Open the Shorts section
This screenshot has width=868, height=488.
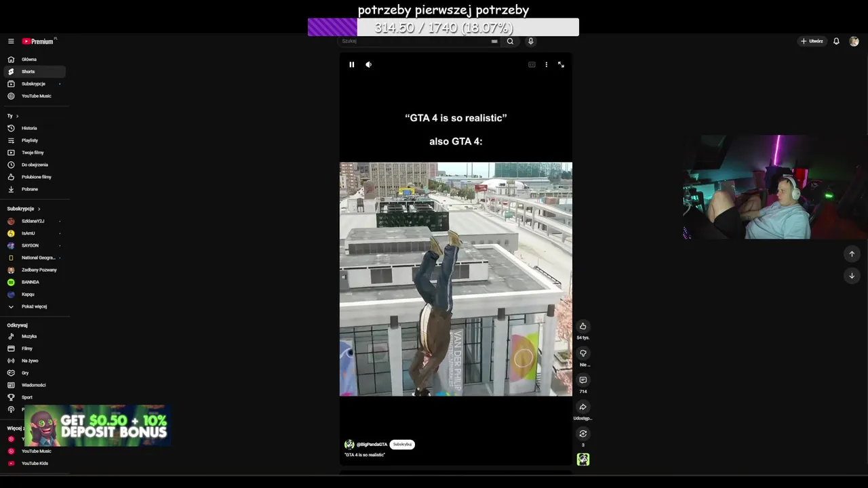pos(35,72)
